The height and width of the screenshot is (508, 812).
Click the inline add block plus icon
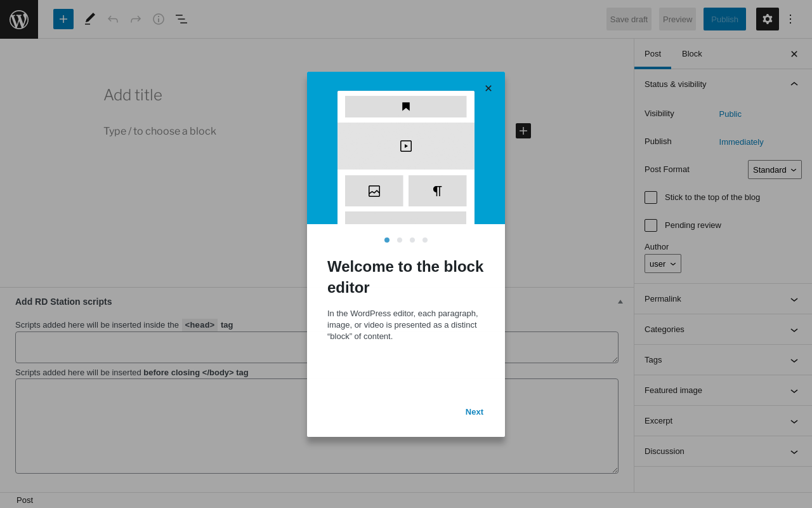[523, 131]
